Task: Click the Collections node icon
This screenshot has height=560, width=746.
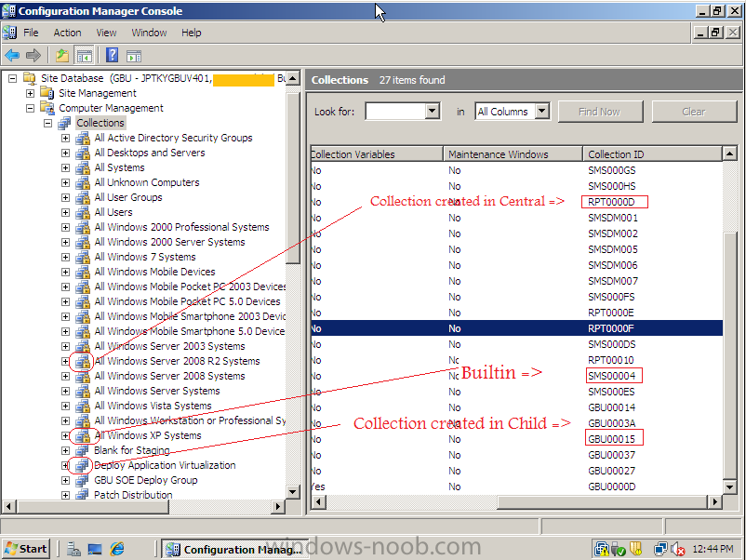Action: pyautogui.click(x=65, y=123)
